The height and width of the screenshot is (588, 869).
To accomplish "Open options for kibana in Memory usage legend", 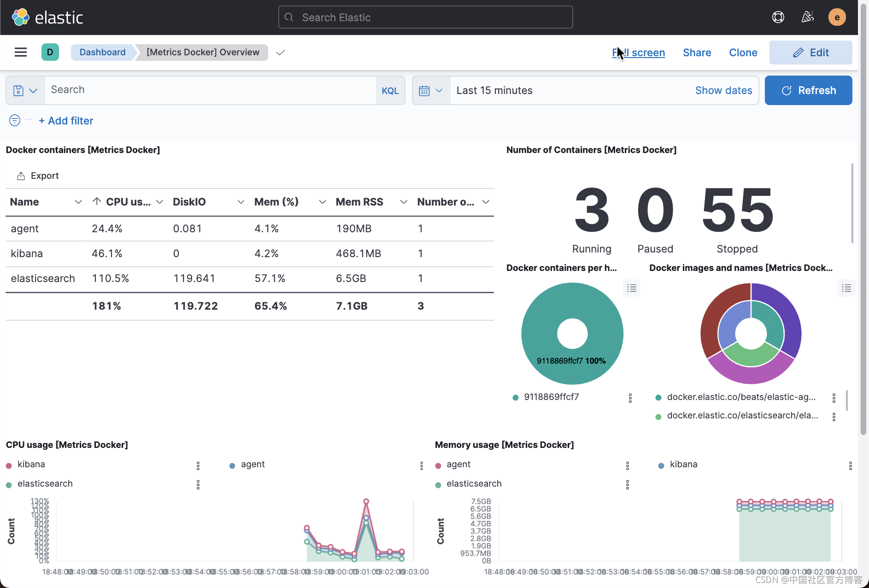I will click(850, 465).
